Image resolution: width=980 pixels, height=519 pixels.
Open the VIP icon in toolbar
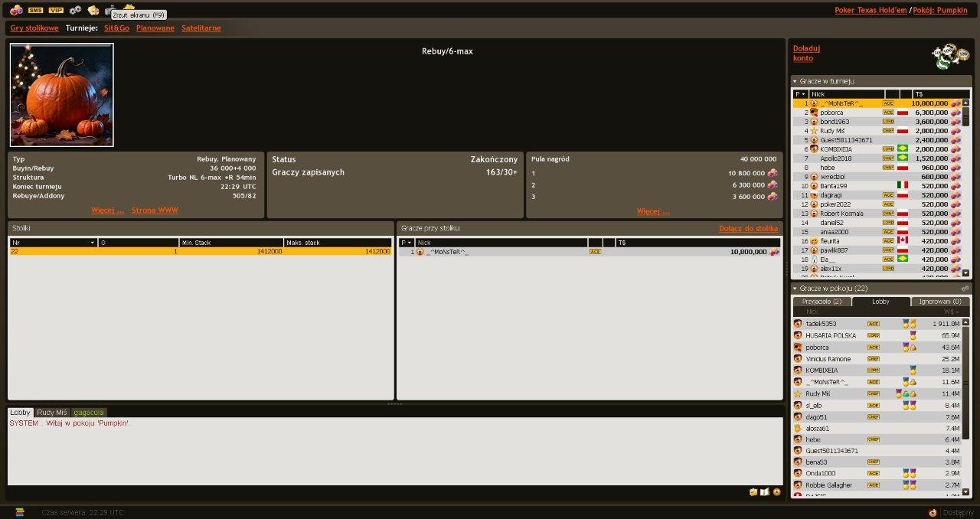click(56, 10)
